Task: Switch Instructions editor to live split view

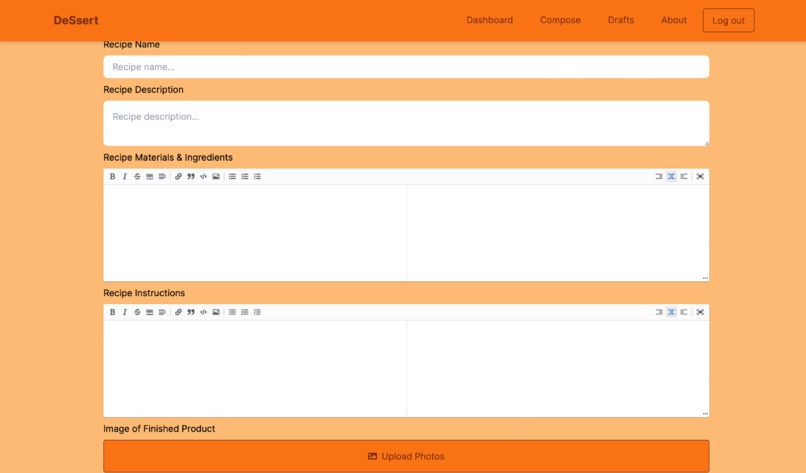Action: tap(671, 312)
